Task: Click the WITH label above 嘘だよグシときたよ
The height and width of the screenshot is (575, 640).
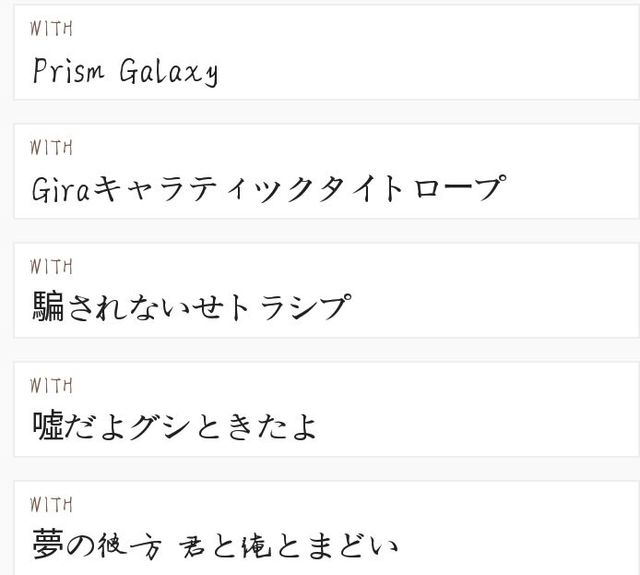Action: coord(51,386)
